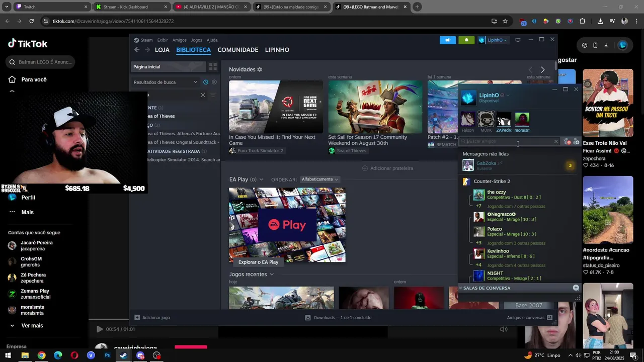This screenshot has width=644, height=362.
Task: Toggle ready-to-play filter icon
Action: [x=214, y=82]
